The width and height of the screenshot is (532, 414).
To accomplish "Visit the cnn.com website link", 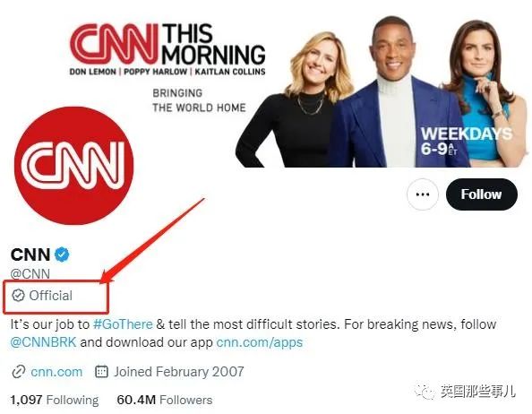I will 56,372.
